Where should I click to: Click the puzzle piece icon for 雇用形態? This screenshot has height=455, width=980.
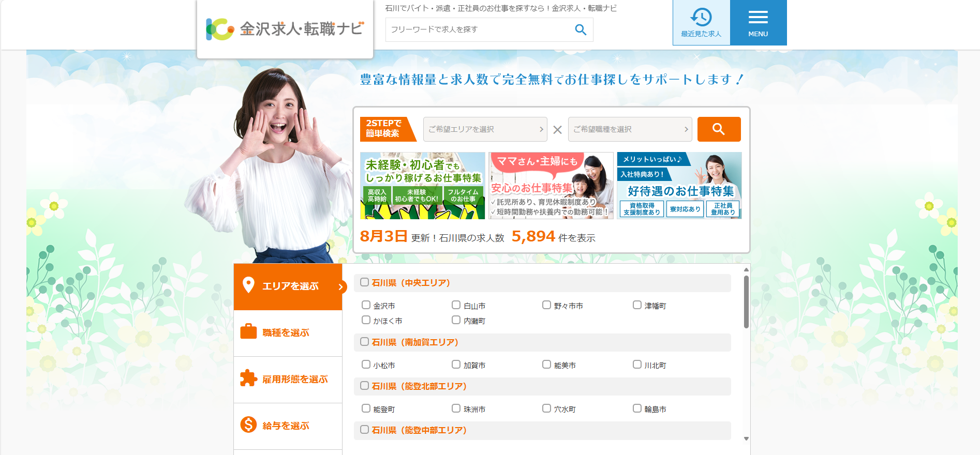point(248,378)
